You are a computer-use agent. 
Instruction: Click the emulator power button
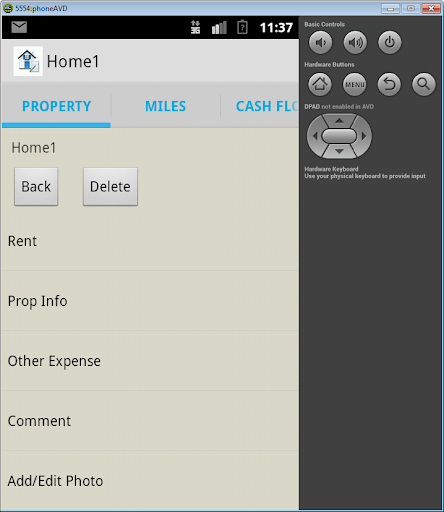(390, 42)
